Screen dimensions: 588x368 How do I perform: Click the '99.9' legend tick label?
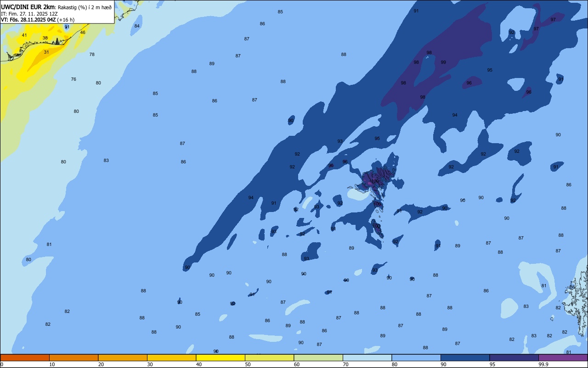tap(544, 364)
